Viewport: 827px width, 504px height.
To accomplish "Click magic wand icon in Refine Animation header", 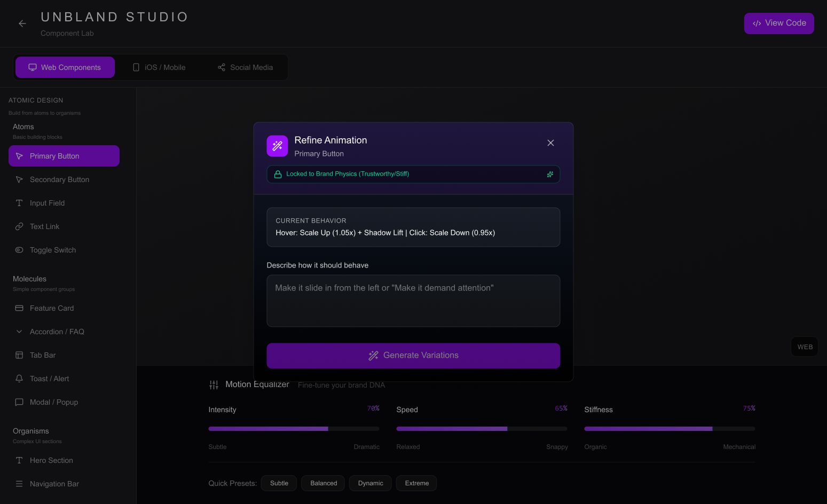I will [277, 146].
